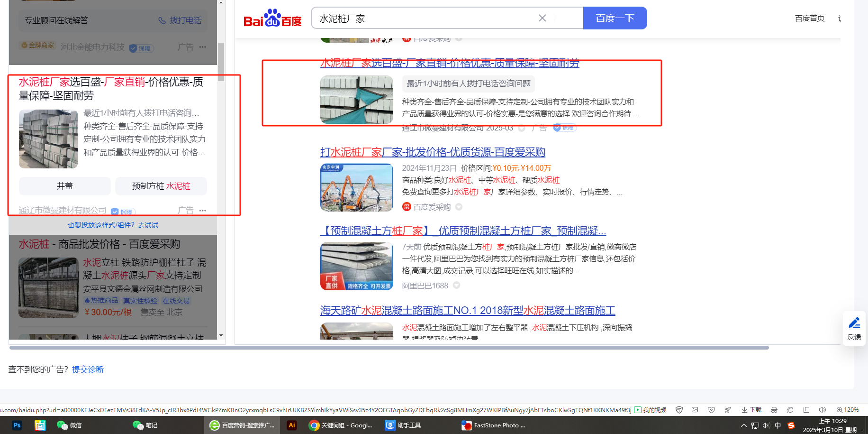Open result 海天路矿水泥混凝土路面施工
This screenshot has height=434, width=868.
click(x=468, y=311)
